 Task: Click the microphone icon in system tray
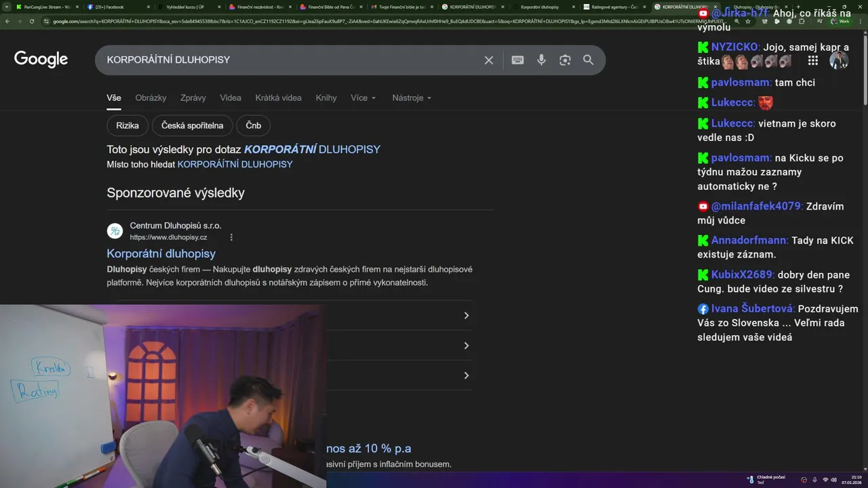(814, 480)
